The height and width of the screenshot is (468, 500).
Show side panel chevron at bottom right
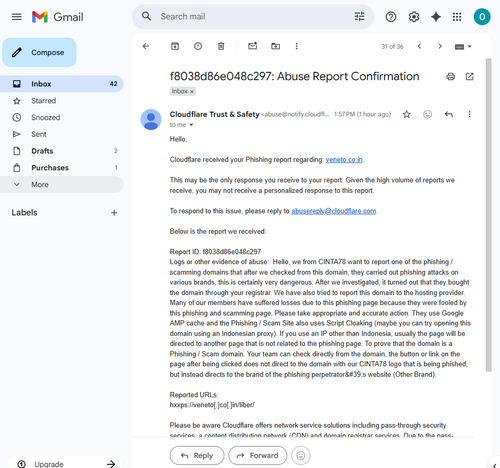point(494,465)
